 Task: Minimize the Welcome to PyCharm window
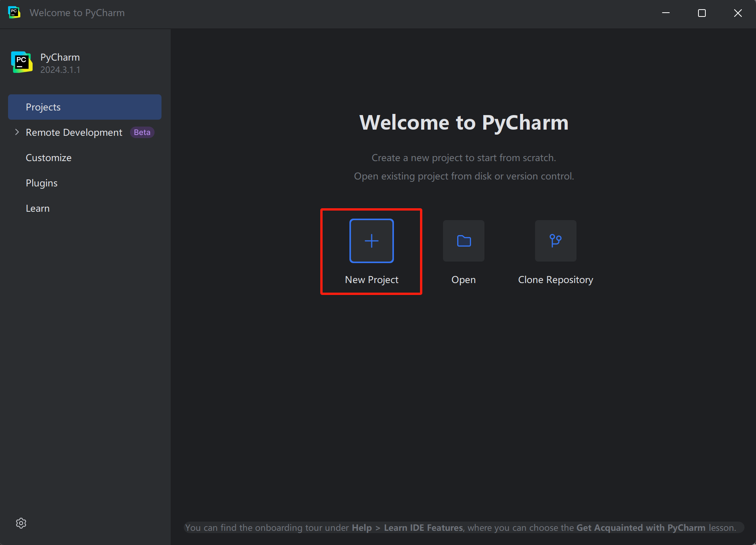point(666,13)
